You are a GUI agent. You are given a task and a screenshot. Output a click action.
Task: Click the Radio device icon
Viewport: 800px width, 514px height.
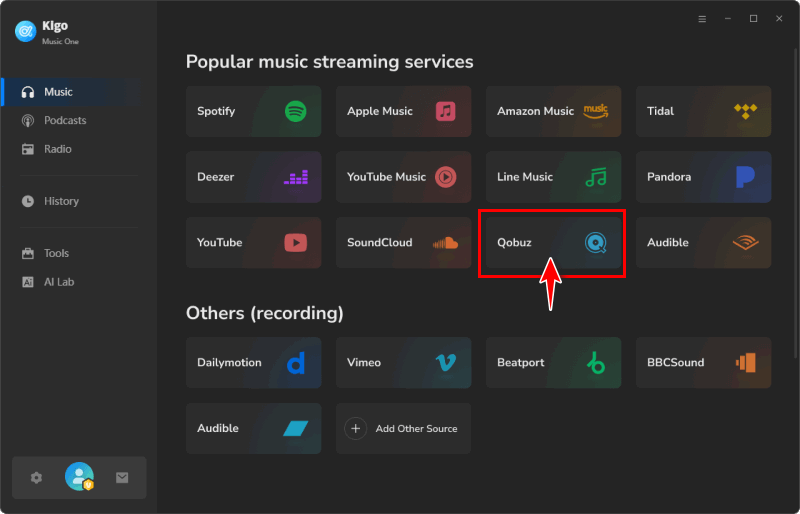point(28,149)
